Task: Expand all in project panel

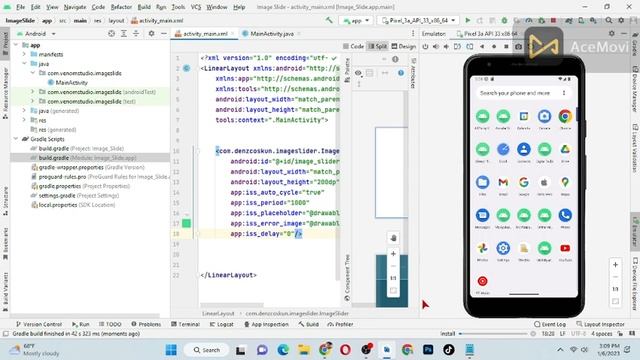Action: click(x=124, y=33)
